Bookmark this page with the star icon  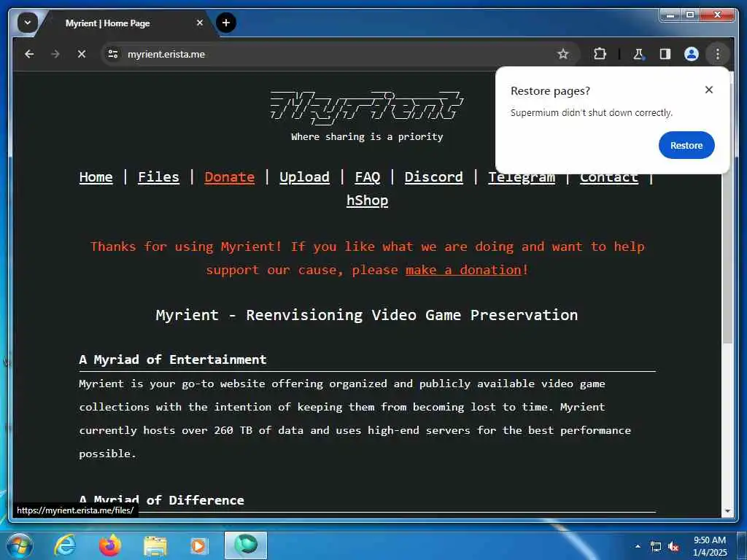[x=563, y=54]
